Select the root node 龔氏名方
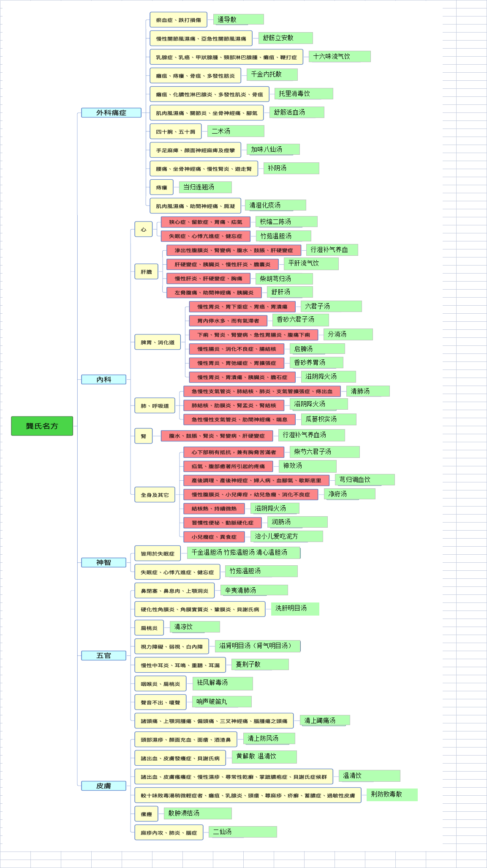 pos(42,426)
